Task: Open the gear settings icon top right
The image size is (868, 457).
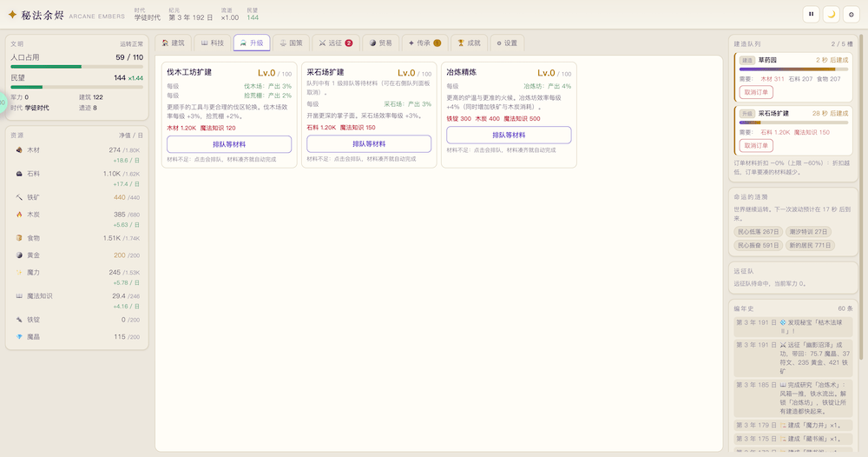Action: [852, 15]
